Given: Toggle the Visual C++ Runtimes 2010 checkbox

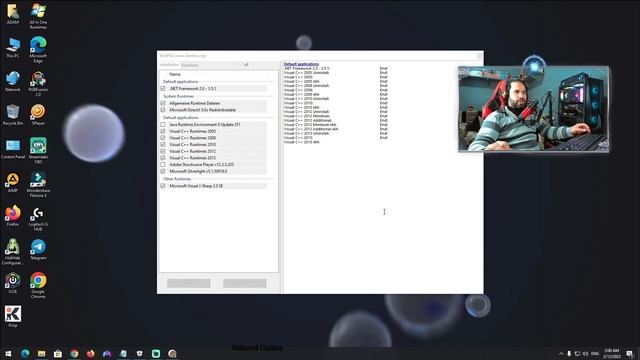Looking at the screenshot, I should pos(163,144).
